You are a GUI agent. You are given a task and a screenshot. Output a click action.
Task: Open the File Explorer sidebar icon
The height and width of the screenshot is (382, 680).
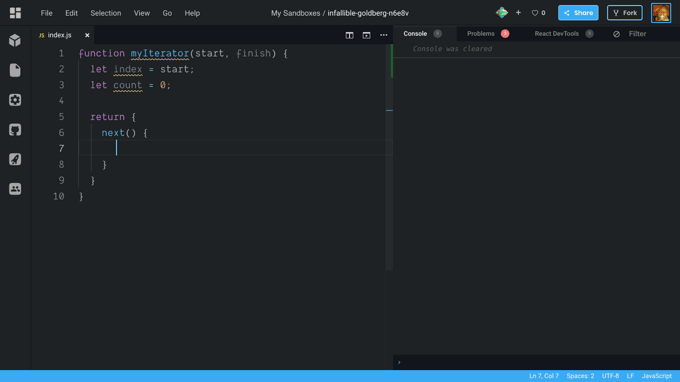pyautogui.click(x=15, y=70)
